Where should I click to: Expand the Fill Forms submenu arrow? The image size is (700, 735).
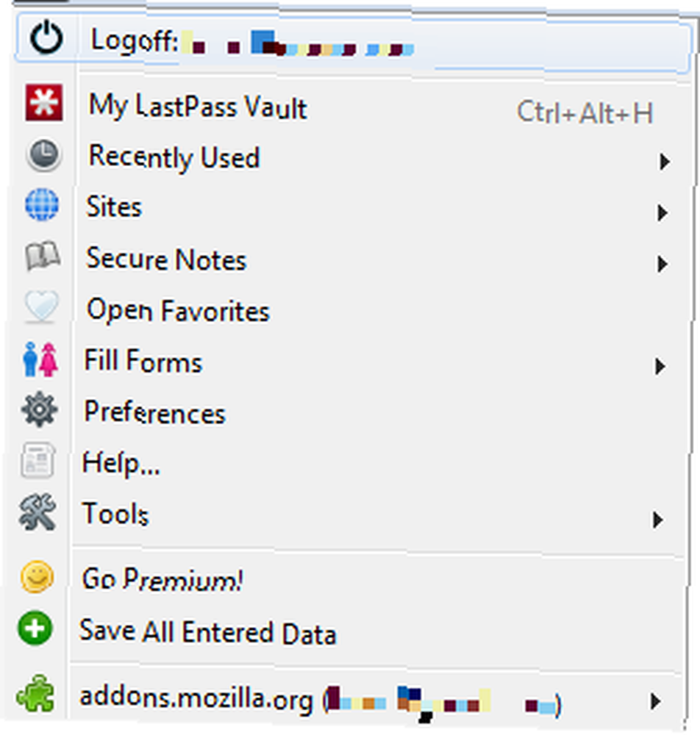click(660, 366)
